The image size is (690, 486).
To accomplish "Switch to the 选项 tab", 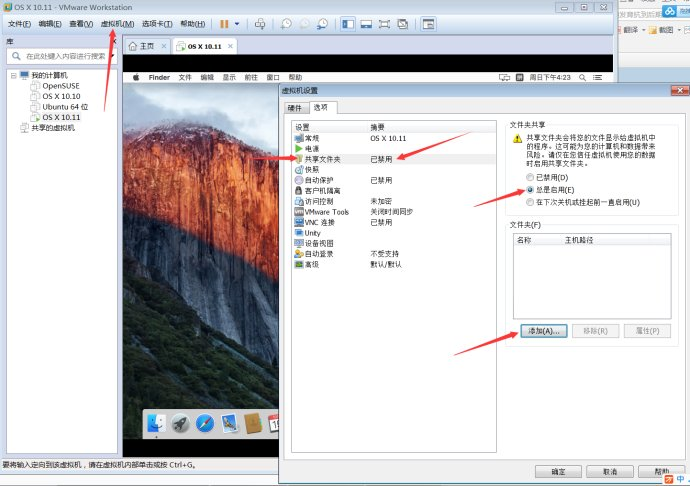I will click(321, 107).
